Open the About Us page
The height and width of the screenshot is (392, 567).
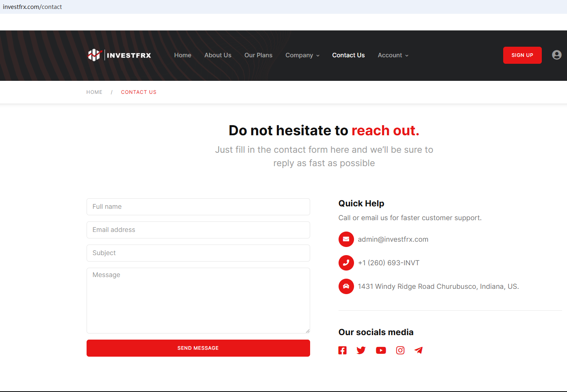pos(218,55)
